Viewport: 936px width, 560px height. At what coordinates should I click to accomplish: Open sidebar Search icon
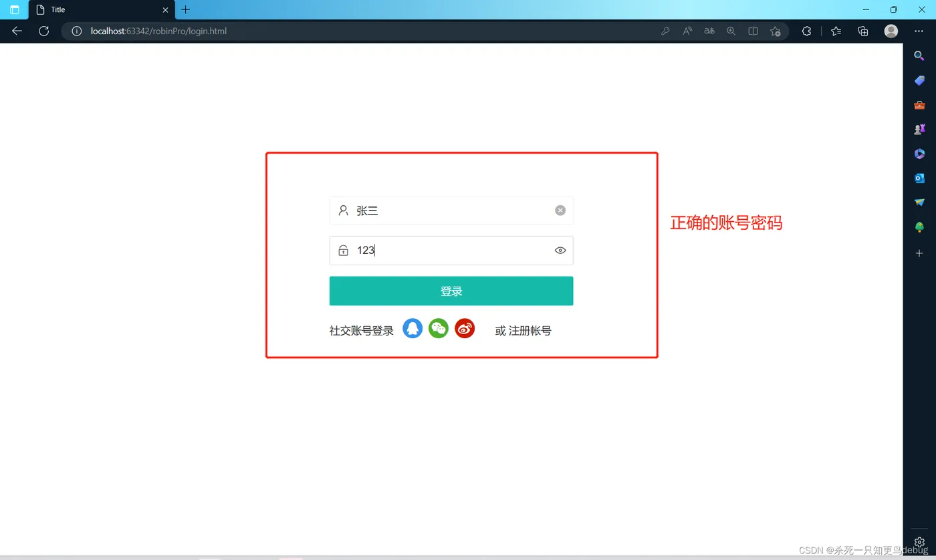[x=919, y=56]
